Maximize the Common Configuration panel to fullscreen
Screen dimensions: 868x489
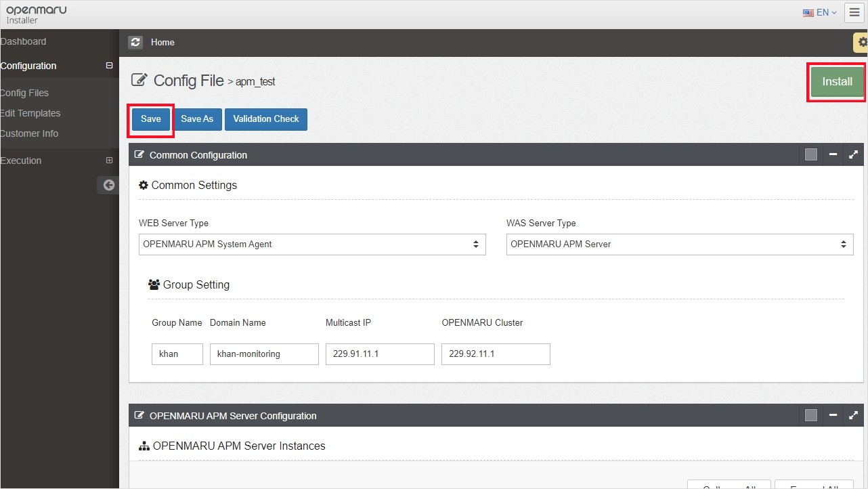(x=853, y=154)
